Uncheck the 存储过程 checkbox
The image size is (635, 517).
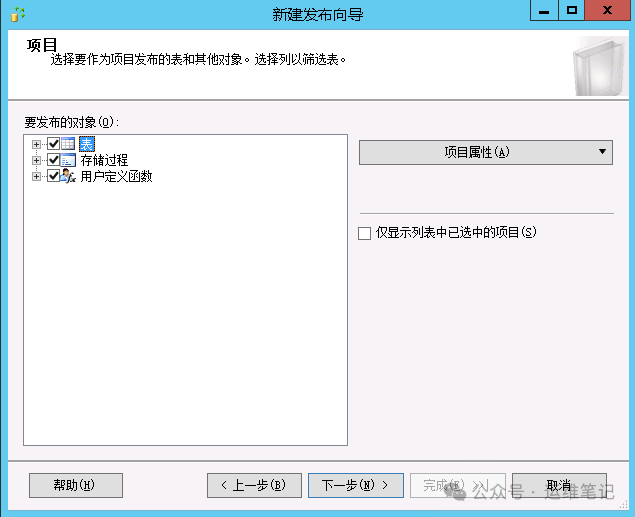(x=53, y=160)
